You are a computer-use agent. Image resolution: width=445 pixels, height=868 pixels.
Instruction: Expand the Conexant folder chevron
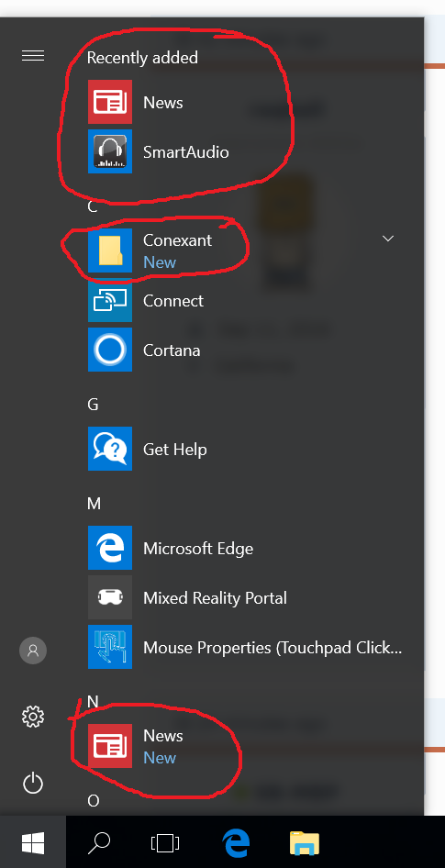pos(388,239)
